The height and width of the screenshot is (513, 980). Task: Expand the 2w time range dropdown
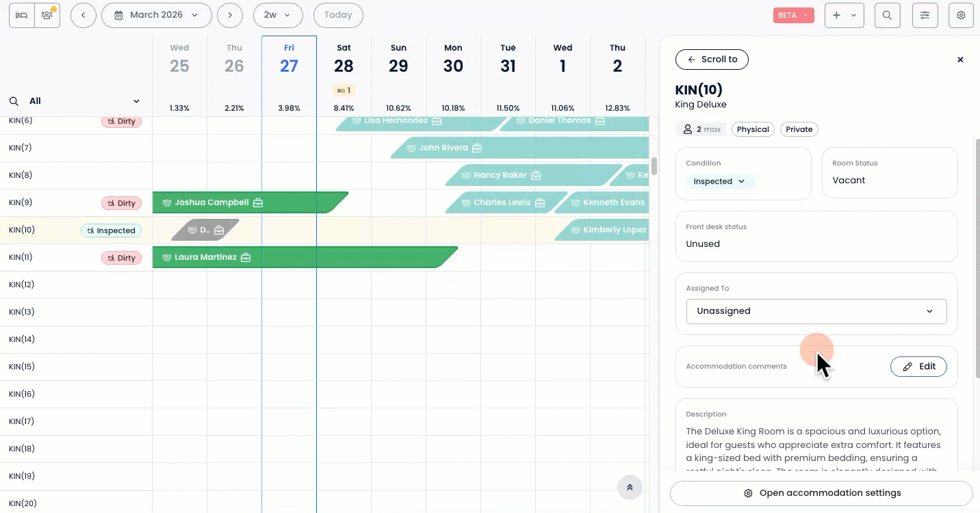(x=278, y=15)
